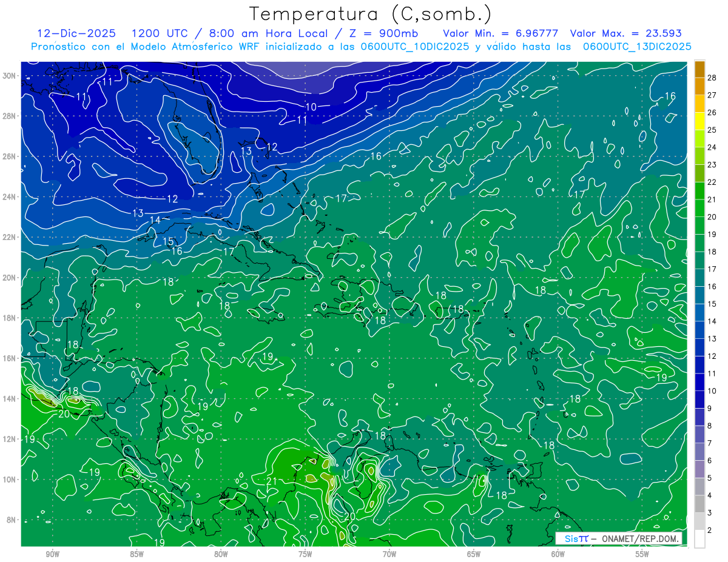
Task: Click the 'SisTT - ONAMET/REP.DOM.' credit box
Action: [619, 538]
